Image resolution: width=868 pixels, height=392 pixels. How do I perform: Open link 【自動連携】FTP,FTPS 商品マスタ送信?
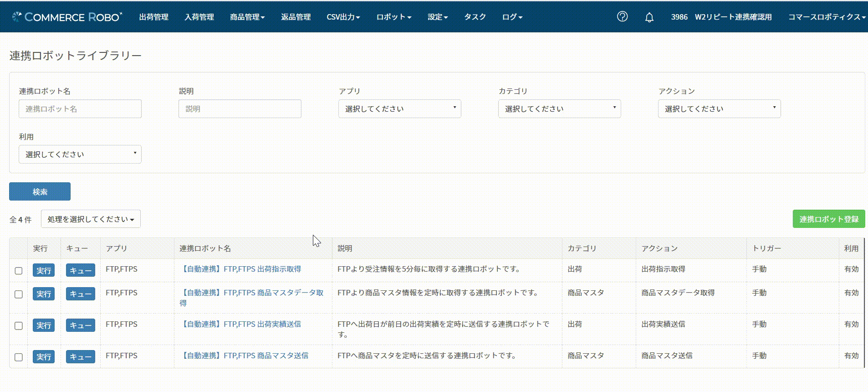click(x=244, y=356)
